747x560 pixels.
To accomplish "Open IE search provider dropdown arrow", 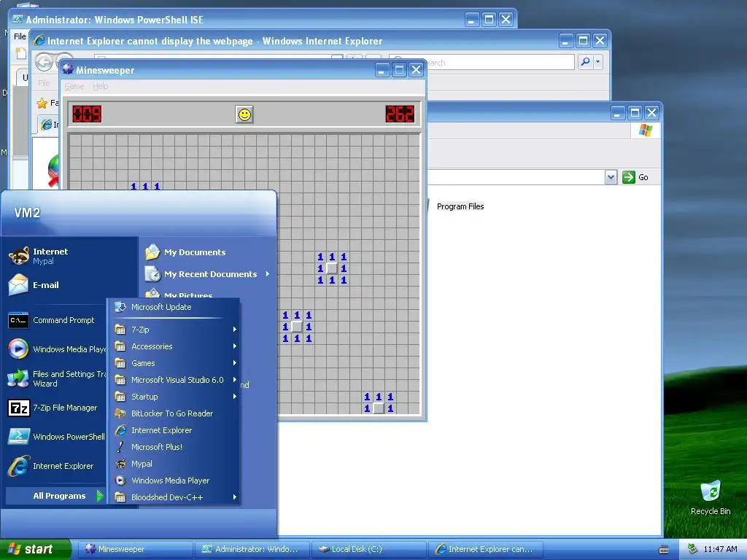I will 597,62.
